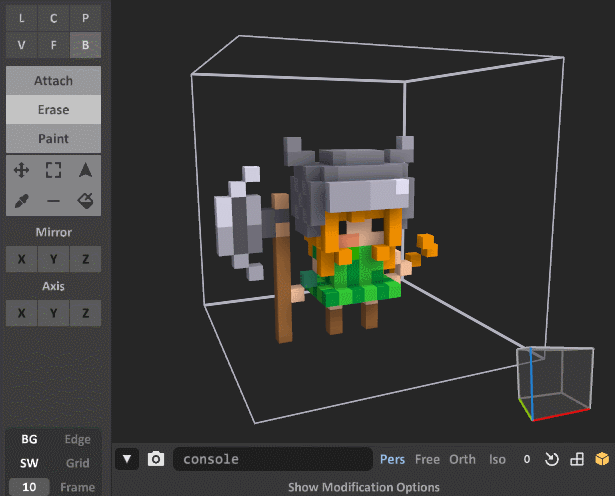Screen dimensions: 615x496
Task: Toggle Mirror Z
Action: (86, 259)
